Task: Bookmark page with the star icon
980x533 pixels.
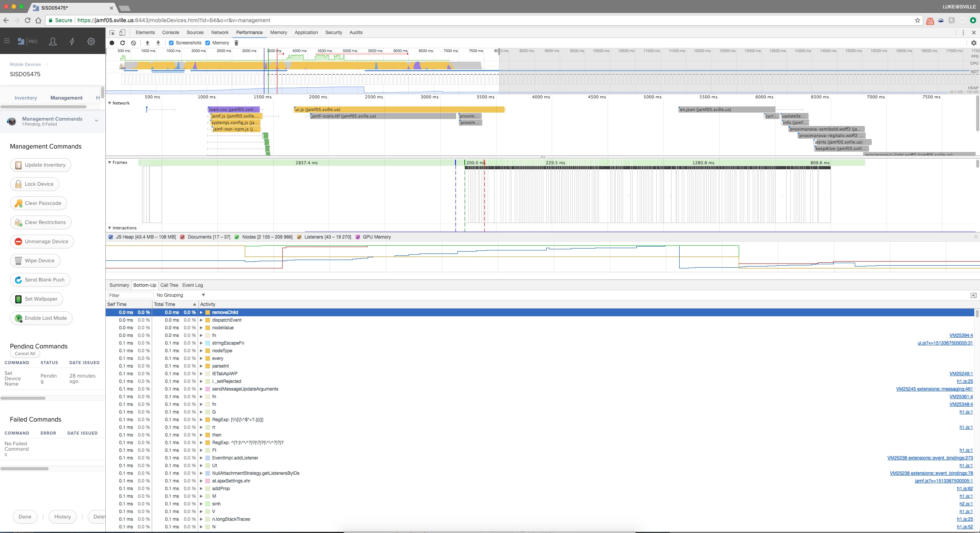Action: coord(918,20)
